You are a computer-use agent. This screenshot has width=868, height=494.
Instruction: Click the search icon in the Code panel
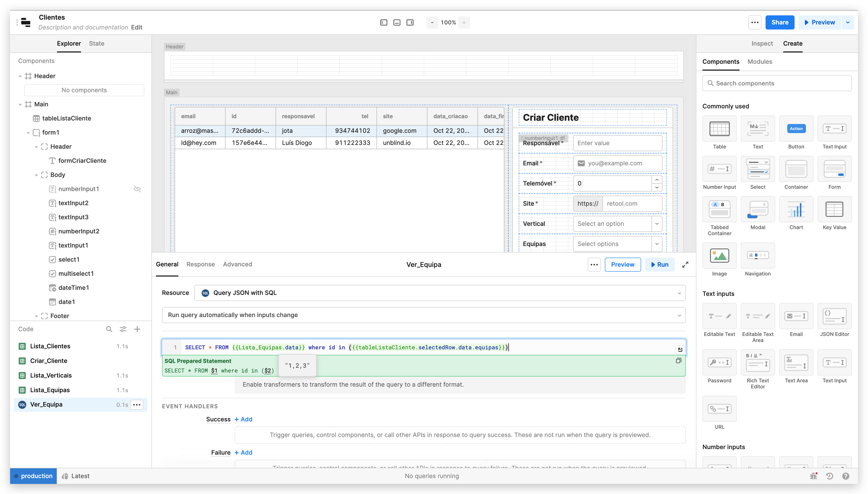(109, 329)
